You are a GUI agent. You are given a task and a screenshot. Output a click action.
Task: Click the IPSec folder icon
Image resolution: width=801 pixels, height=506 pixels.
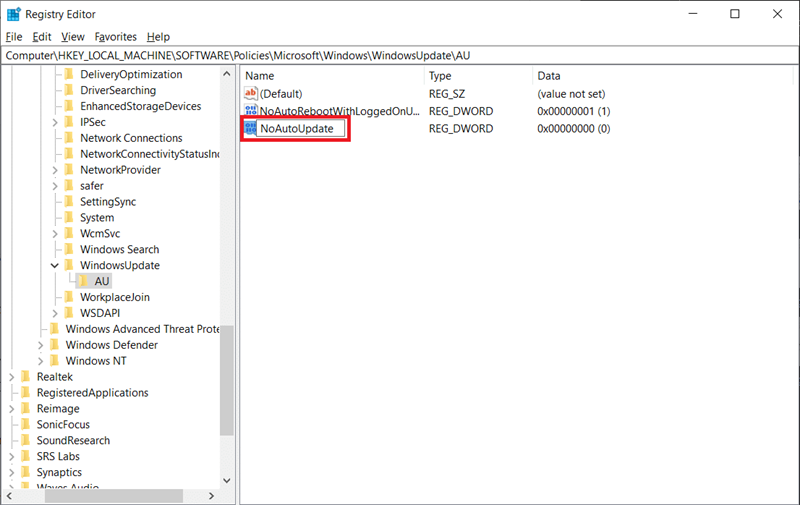[x=69, y=122]
